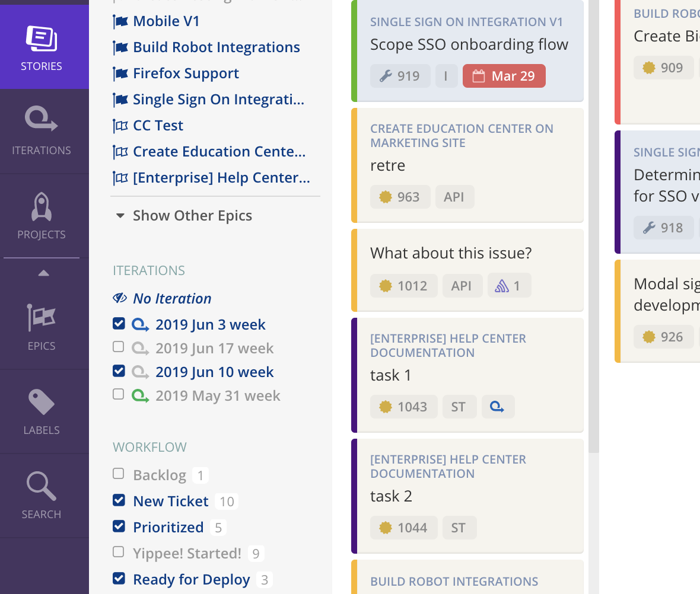The image size is (700, 594).
Task: Open the Stories section in sidebar
Action: point(42,47)
